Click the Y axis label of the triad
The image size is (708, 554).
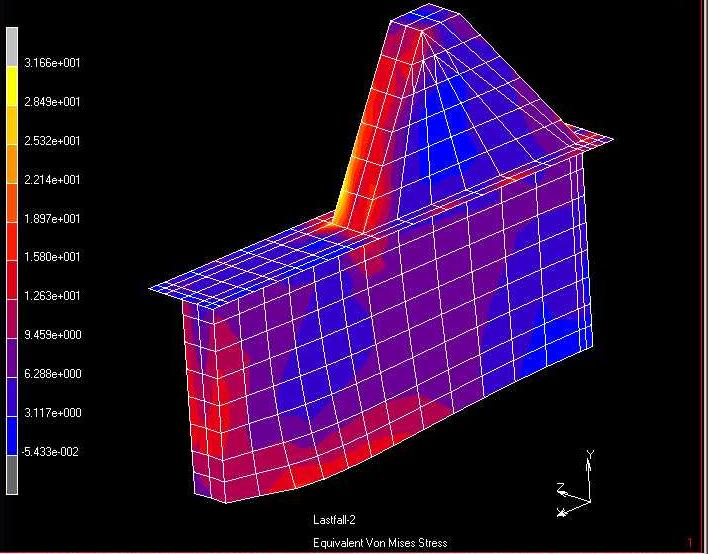(590, 454)
